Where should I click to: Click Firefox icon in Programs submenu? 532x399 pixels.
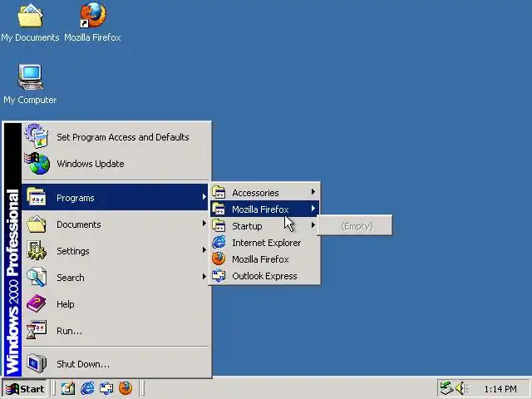click(x=219, y=259)
